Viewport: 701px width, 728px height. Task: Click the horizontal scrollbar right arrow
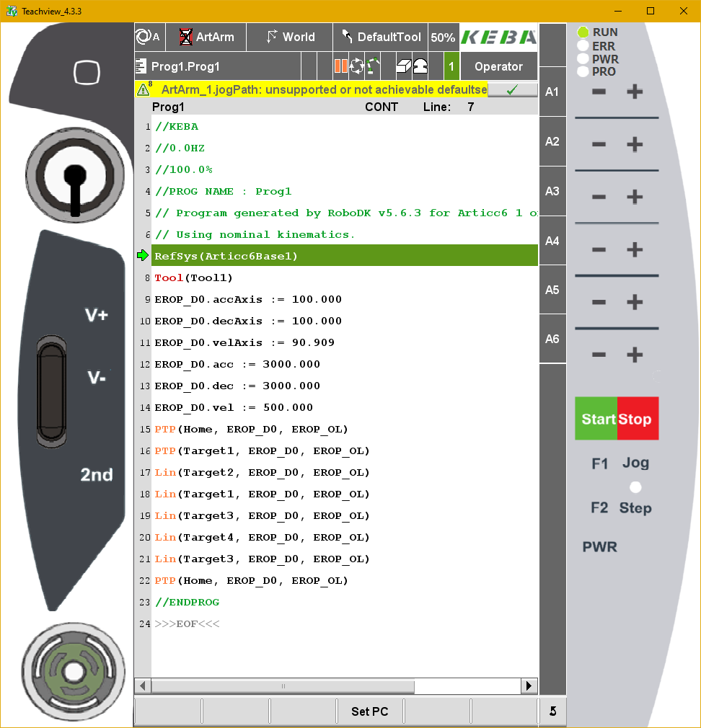pos(530,685)
